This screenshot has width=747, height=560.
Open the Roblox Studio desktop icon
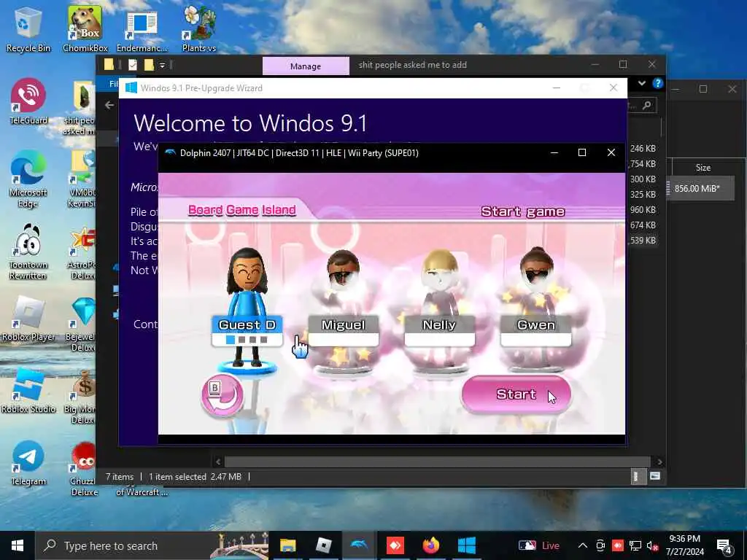coord(28,391)
